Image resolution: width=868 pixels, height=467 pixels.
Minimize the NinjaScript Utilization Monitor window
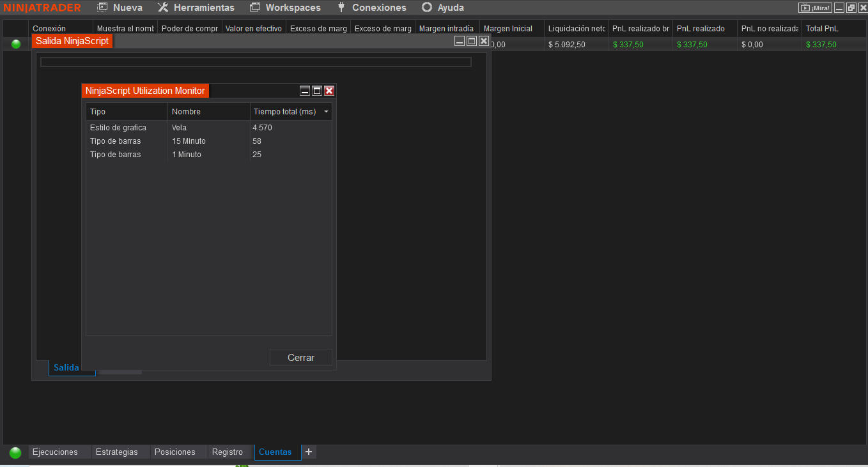coord(305,91)
